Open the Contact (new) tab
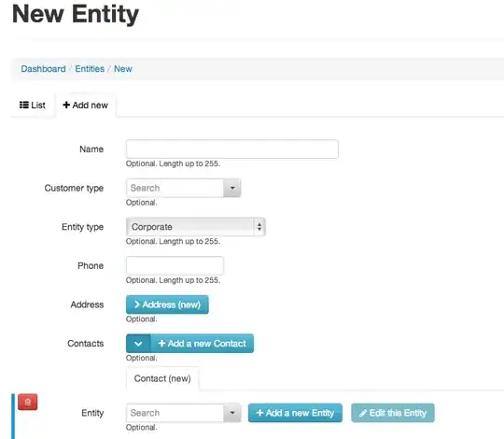 pos(162,378)
